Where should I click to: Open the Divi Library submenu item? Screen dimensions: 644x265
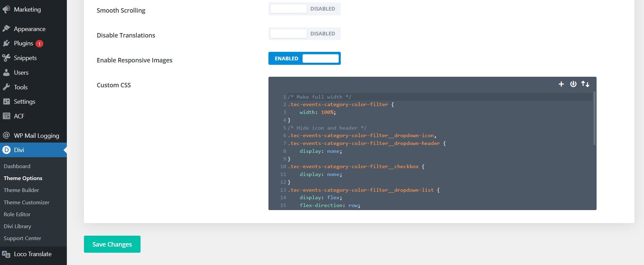click(17, 226)
